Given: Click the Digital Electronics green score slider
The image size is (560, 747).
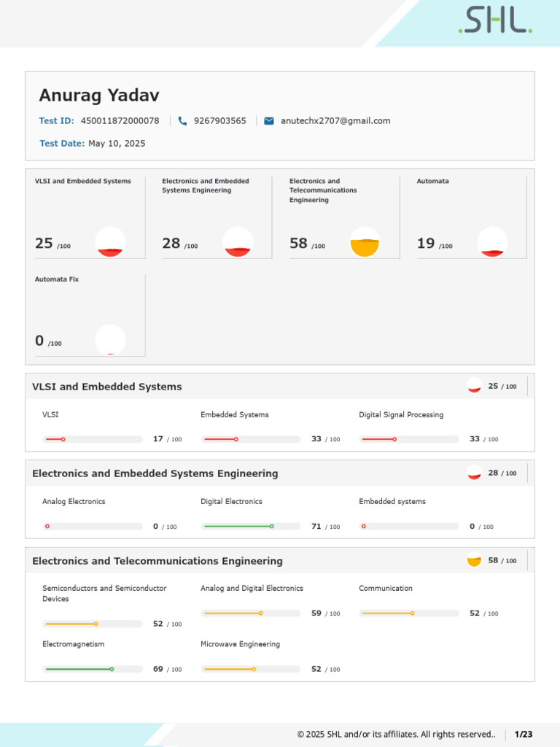Looking at the screenshot, I should coord(251,526).
